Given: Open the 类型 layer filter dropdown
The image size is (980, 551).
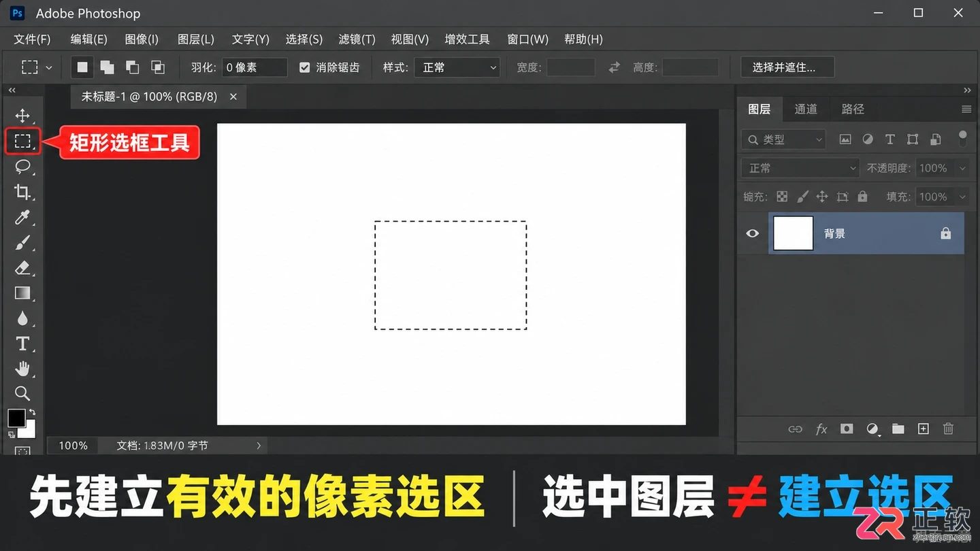Looking at the screenshot, I should 783,139.
